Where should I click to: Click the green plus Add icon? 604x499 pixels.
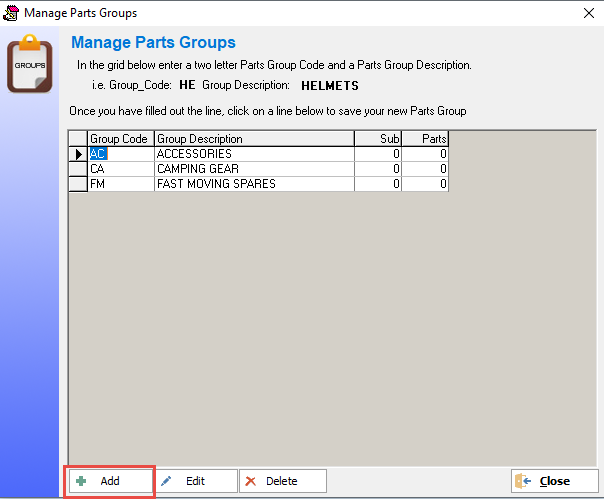[x=81, y=481]
